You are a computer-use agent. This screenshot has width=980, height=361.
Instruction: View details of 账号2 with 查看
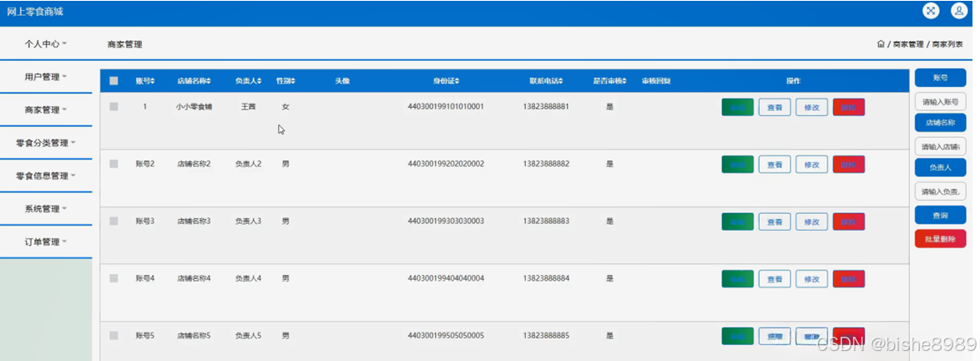[775, 165]
